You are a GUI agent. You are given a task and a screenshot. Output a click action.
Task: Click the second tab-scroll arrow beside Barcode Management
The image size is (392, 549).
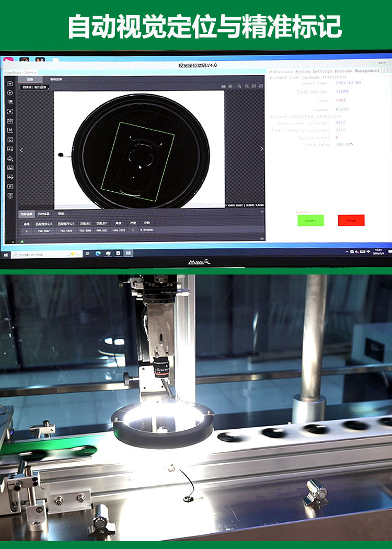point(389,70)
